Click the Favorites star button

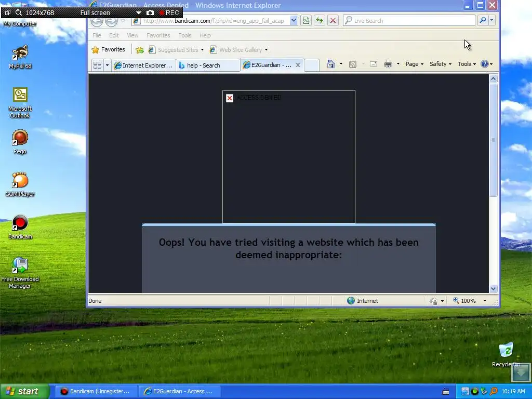click(x=108, y=49)
